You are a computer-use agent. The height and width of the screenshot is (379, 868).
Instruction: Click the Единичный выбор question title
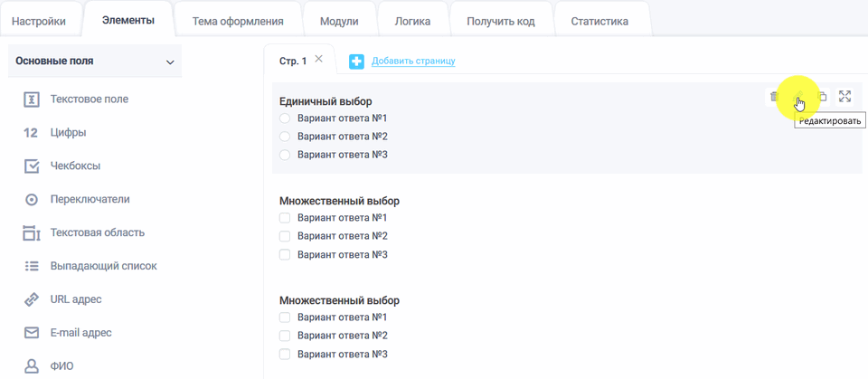pyautogui.click(x=326, y=101)
